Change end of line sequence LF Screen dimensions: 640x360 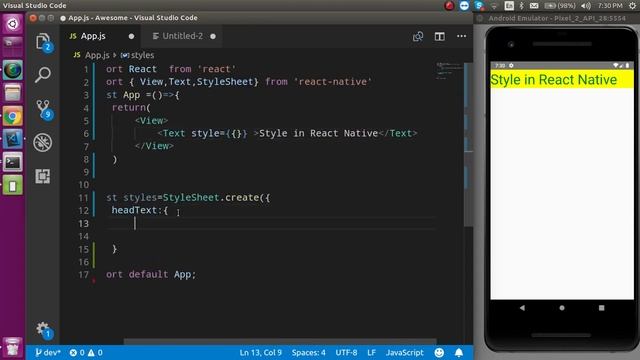tap(371, 353)
